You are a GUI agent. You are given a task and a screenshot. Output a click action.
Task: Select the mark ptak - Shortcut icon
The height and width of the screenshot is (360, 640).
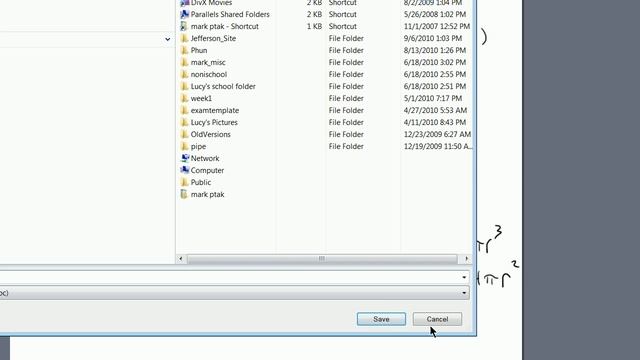click(184, 26)
